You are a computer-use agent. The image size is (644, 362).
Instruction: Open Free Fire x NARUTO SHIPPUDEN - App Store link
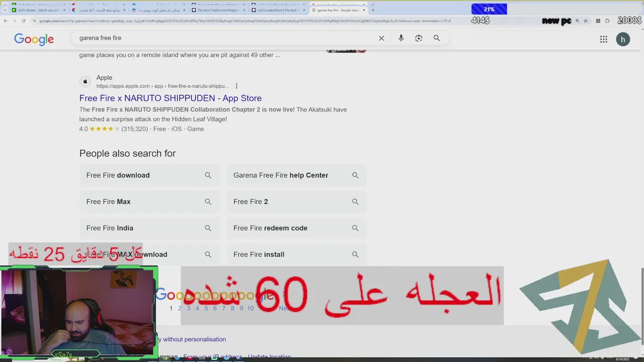170,98
